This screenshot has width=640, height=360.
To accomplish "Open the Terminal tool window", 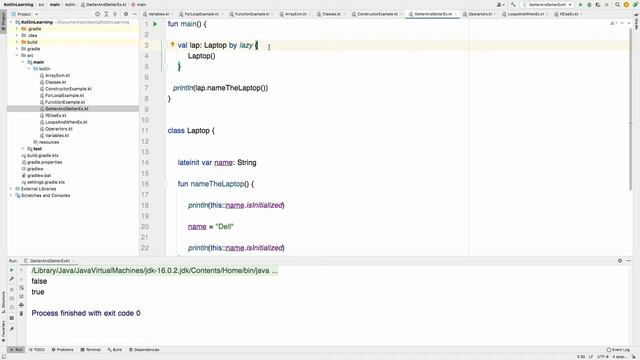I will [91, 350].
